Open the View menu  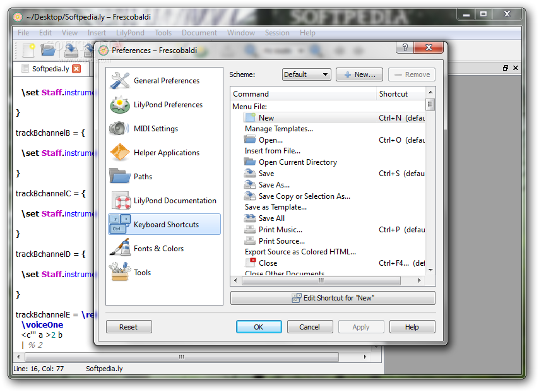69,33
